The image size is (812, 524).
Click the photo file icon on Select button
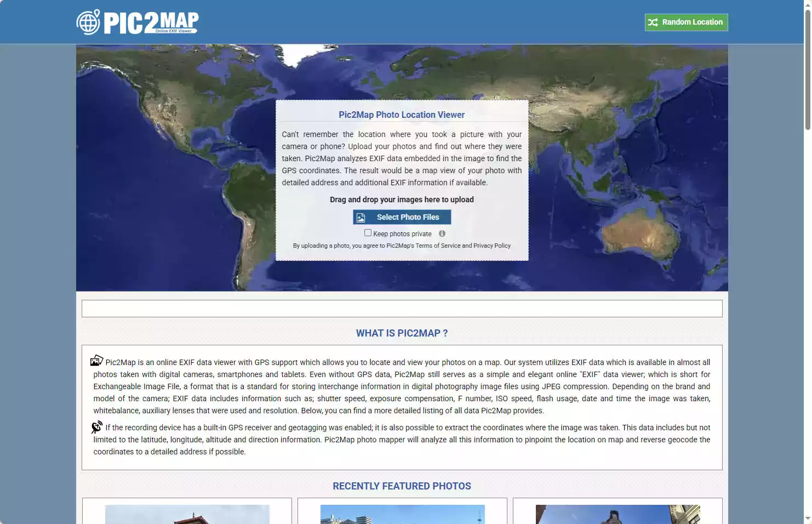[x=361, y=218]
